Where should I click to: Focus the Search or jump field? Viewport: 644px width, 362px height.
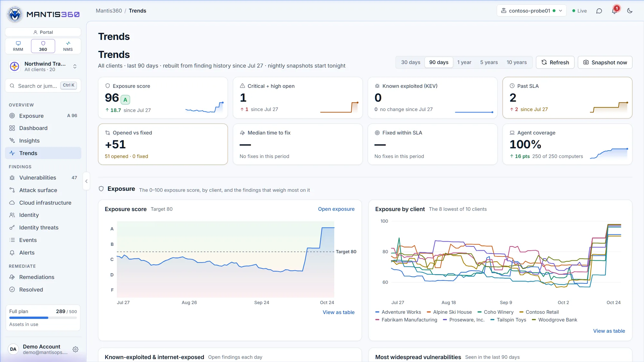[x=43, y=86]
